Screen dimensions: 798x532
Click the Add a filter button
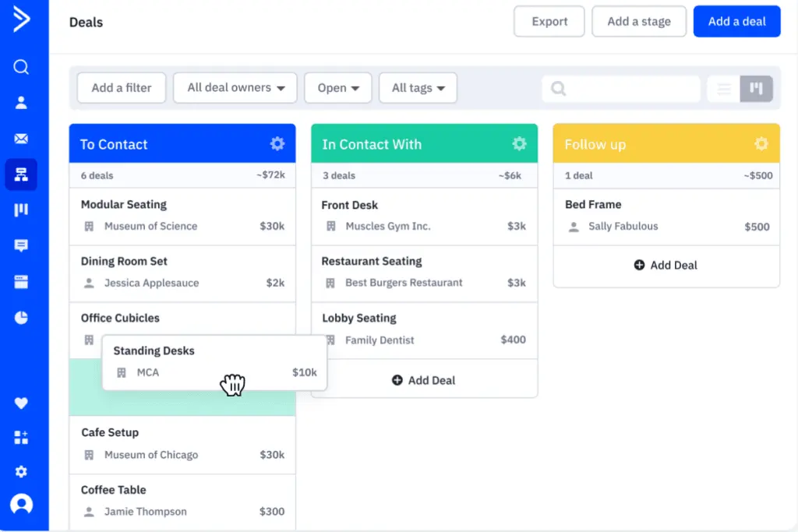[x=122, y=88]
